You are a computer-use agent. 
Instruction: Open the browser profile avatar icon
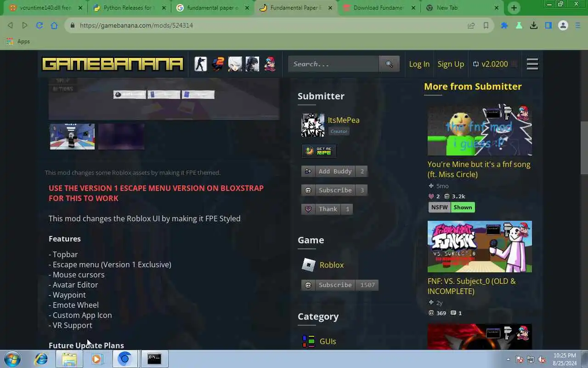(x=563, y=25)
